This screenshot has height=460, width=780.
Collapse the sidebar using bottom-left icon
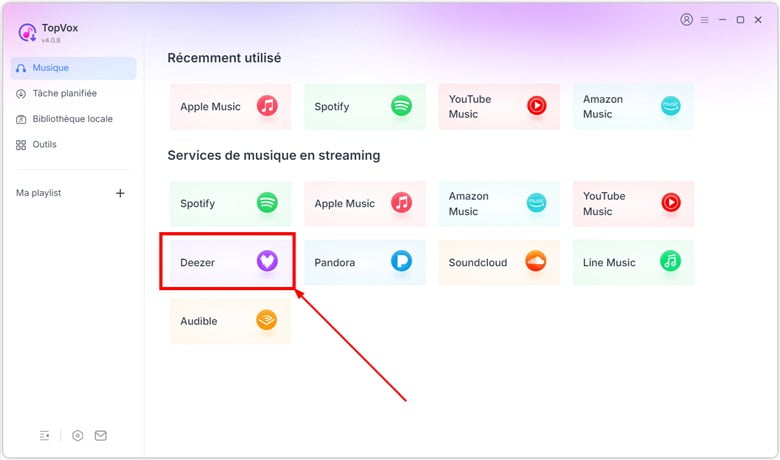44,436
